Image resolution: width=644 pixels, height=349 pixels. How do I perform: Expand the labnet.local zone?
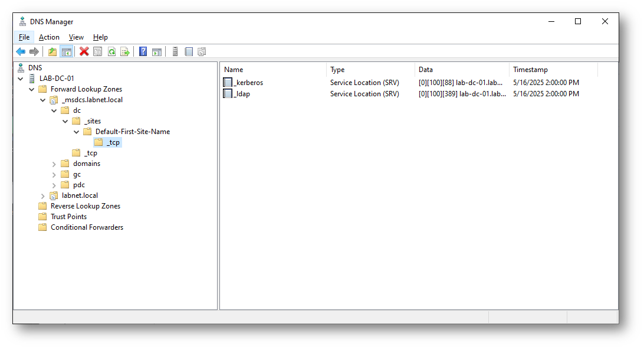coord(42,196)
